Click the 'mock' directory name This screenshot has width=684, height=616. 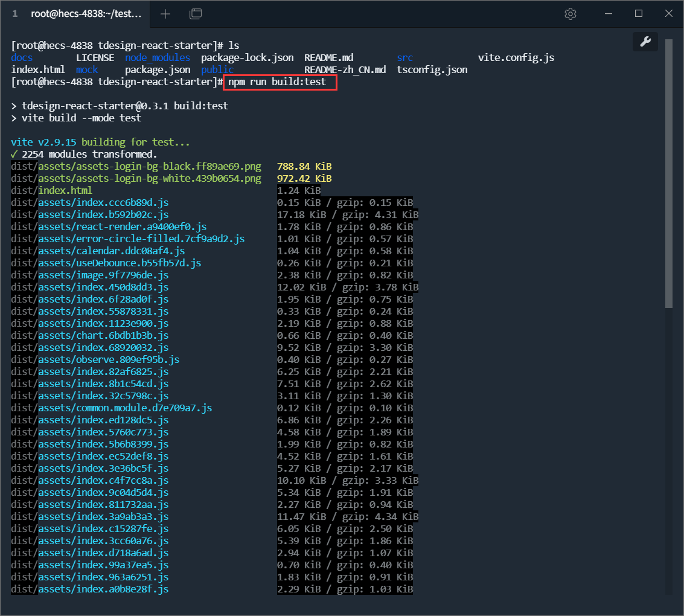click(88, 70)
